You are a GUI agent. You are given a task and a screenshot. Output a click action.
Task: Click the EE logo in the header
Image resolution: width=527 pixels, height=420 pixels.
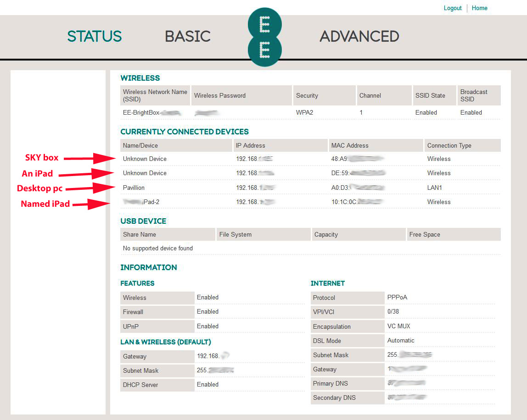[264, 37]
